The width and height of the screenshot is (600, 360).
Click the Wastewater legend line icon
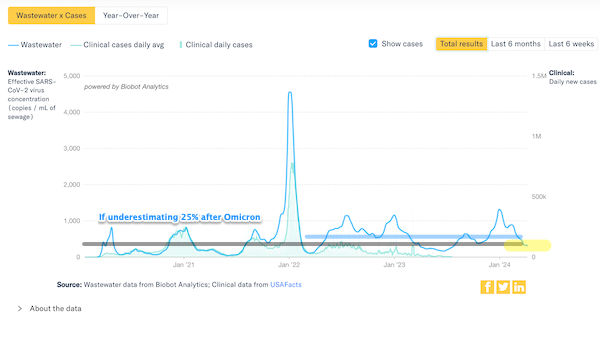tap(13, 45)
